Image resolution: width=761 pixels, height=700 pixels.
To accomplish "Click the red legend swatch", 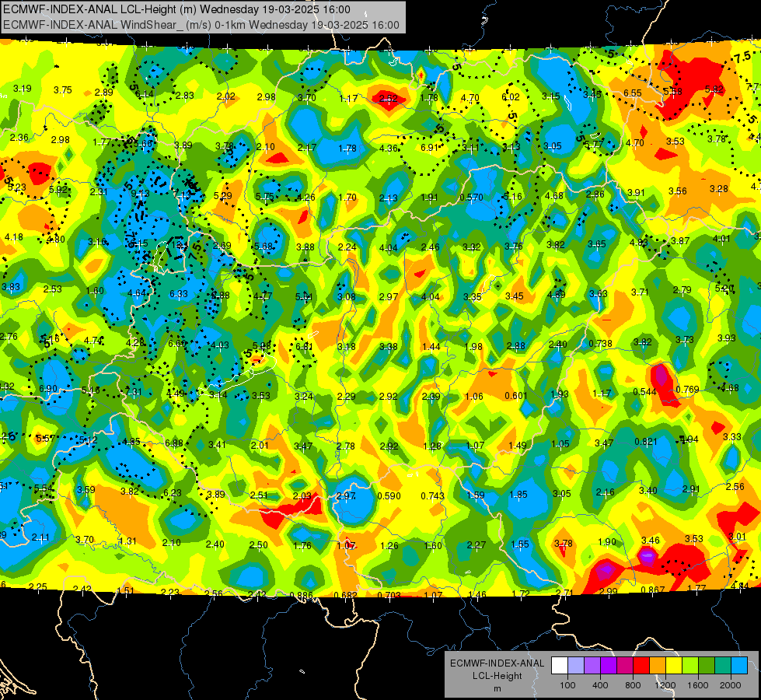I will pyautogui.click(x=641, y=666).
